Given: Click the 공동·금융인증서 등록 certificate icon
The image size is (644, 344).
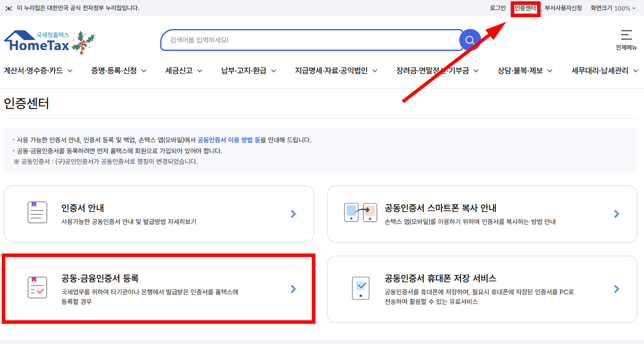Looking at the screenshot, I should (x=37, y=288).
